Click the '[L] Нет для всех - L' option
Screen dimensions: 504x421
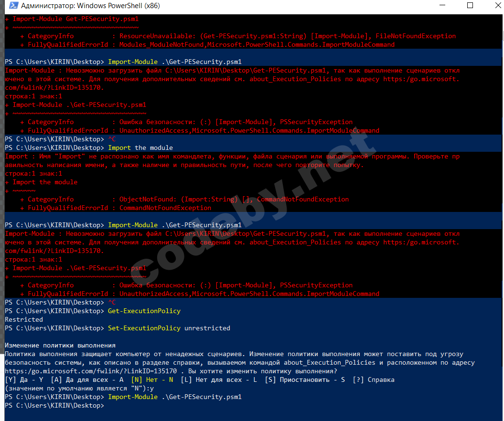pyautogui.click(x=219, y=380)
